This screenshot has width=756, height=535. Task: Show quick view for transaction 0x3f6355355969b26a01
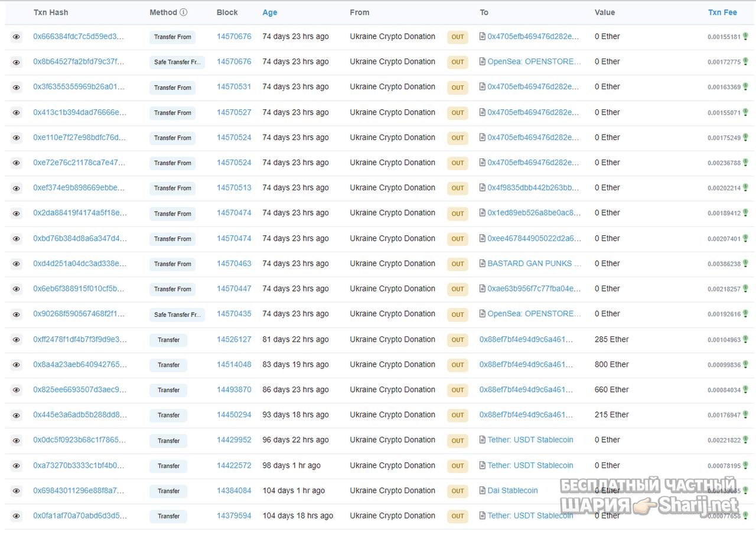(16, 87)
